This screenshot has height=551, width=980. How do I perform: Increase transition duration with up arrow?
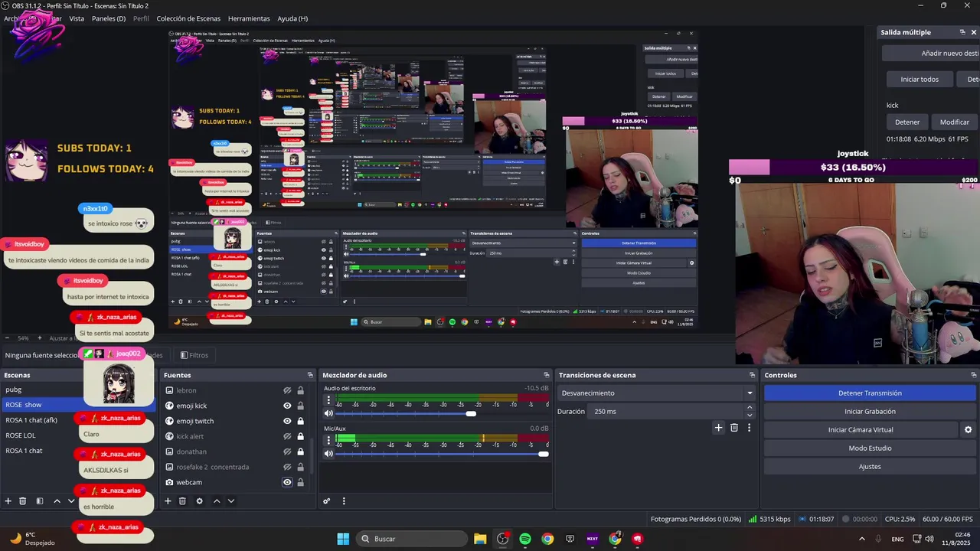[750, 408]
